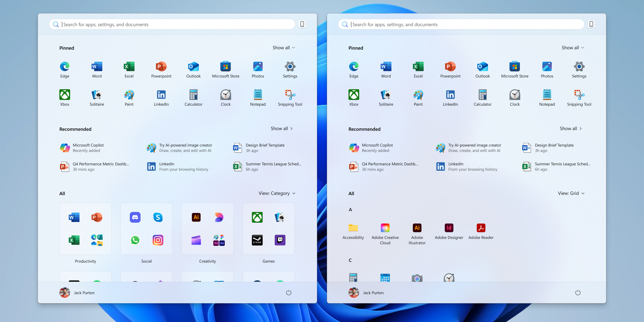Open Solitaire in left Start menu pinned apps

point(97,98)
